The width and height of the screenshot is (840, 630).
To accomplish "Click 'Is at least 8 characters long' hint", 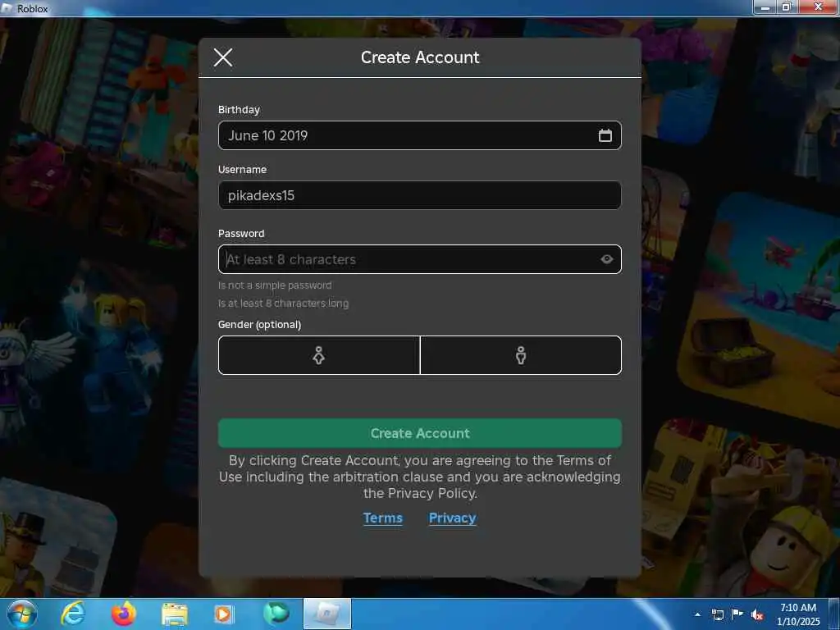I will coord(283,304).
